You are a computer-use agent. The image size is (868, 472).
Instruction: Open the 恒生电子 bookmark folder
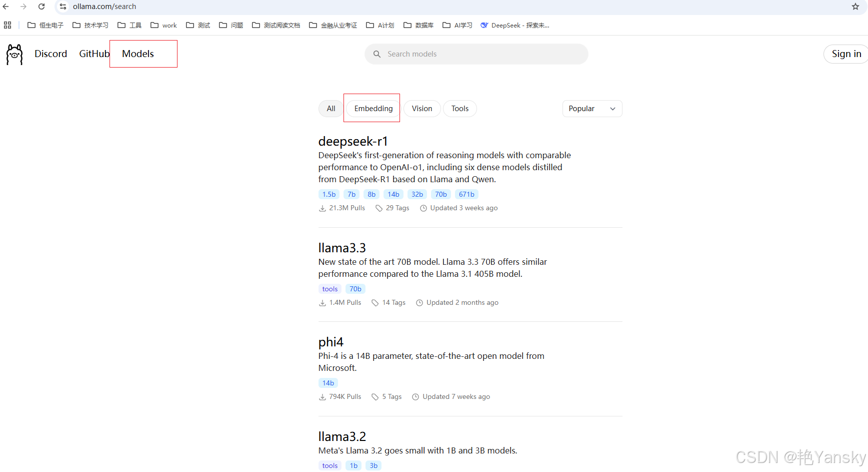(45, 25)
